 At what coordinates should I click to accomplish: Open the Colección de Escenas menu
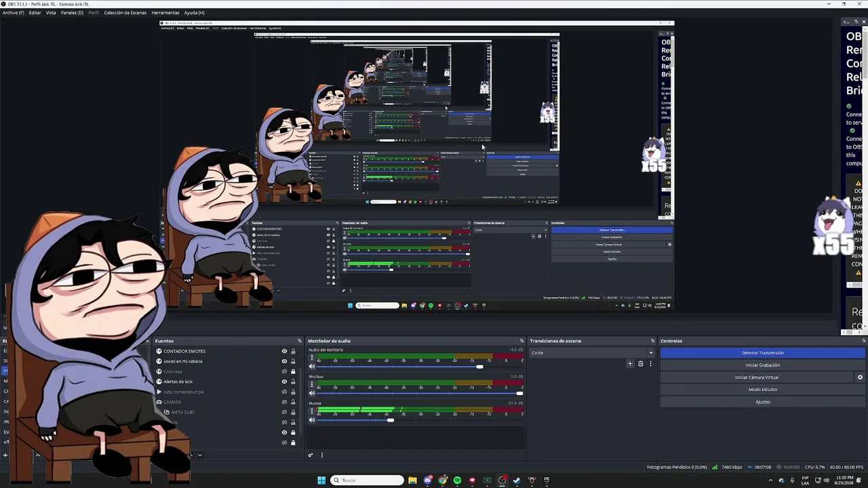[125, 13]
